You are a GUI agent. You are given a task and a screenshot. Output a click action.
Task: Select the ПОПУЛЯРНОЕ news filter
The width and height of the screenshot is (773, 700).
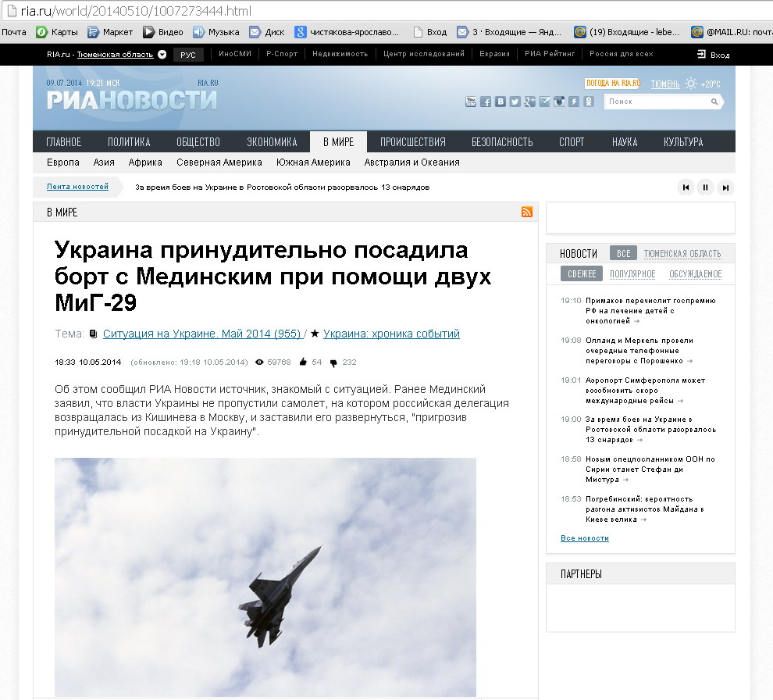[632, 273]
